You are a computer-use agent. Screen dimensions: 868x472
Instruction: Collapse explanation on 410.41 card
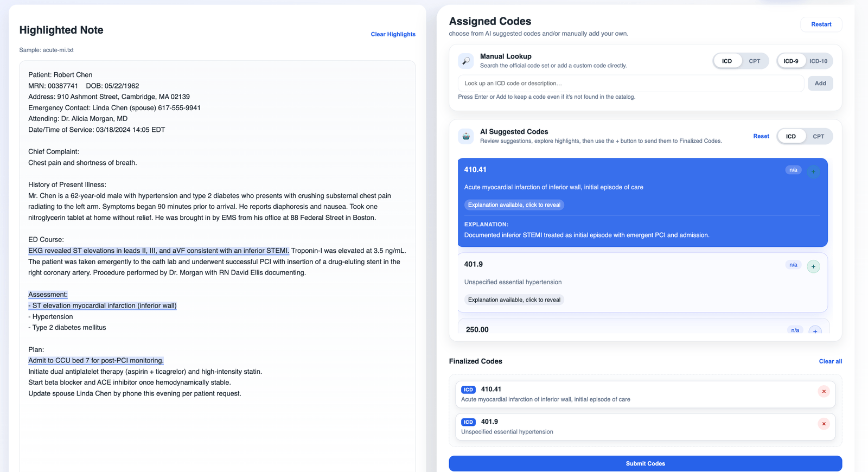[514, 205]
